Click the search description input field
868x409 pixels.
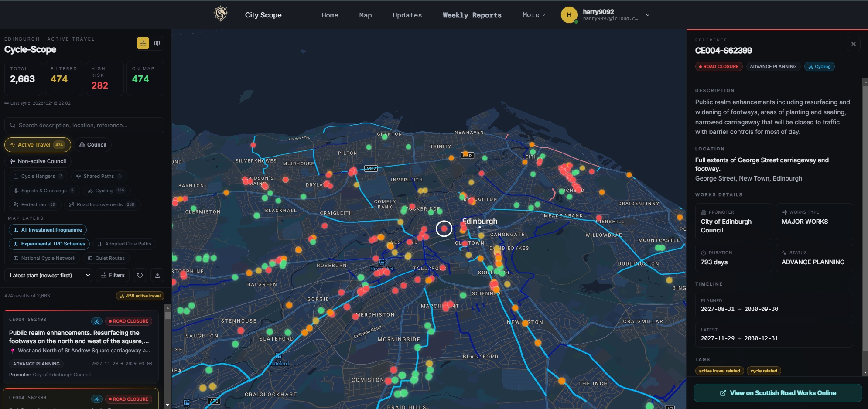pos(85,125)
